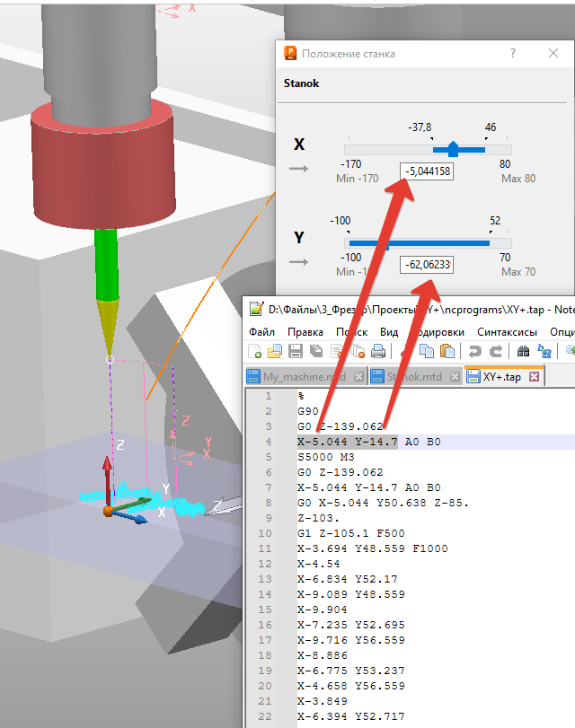Click the green tool shank in 3D view
The width and height of the screenshot is (575, 728).
click(106, 265)
